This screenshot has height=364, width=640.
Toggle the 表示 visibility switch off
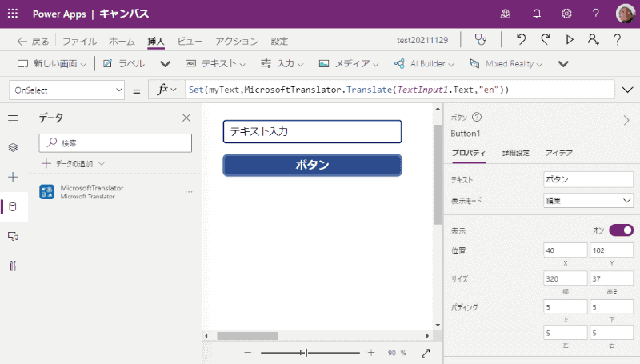(621, 230)
